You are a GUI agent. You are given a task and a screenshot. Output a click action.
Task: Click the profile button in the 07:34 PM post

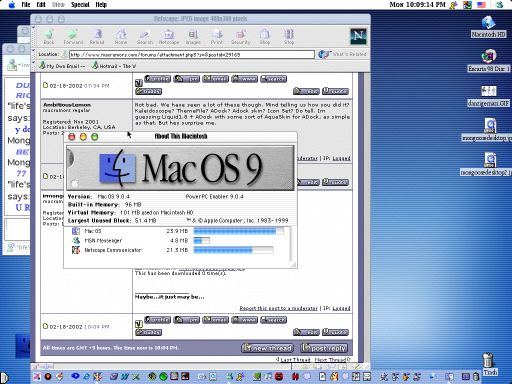point(157,79)
